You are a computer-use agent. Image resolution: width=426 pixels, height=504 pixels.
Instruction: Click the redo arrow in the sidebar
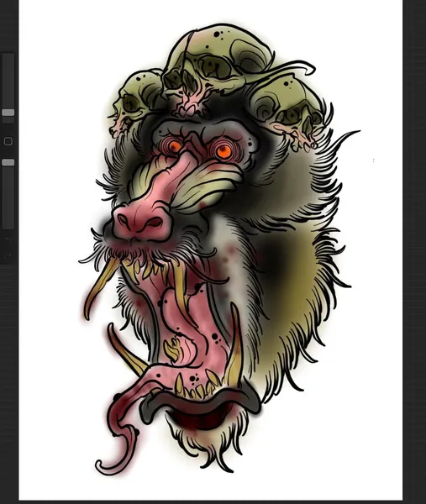(x=8, y=256)
